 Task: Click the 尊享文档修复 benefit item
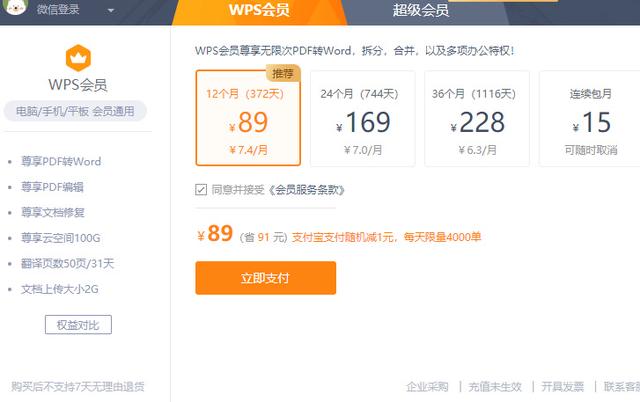[x=53, y=213]
